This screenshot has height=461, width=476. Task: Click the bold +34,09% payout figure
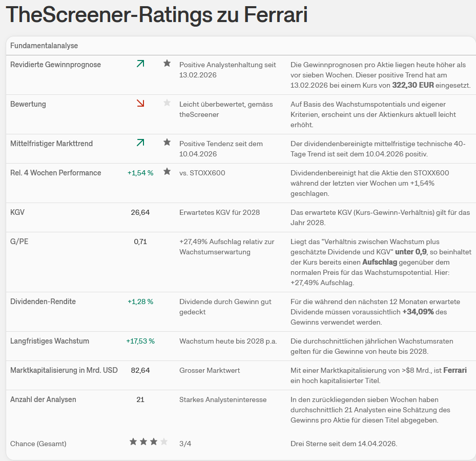tap(418, 312)
